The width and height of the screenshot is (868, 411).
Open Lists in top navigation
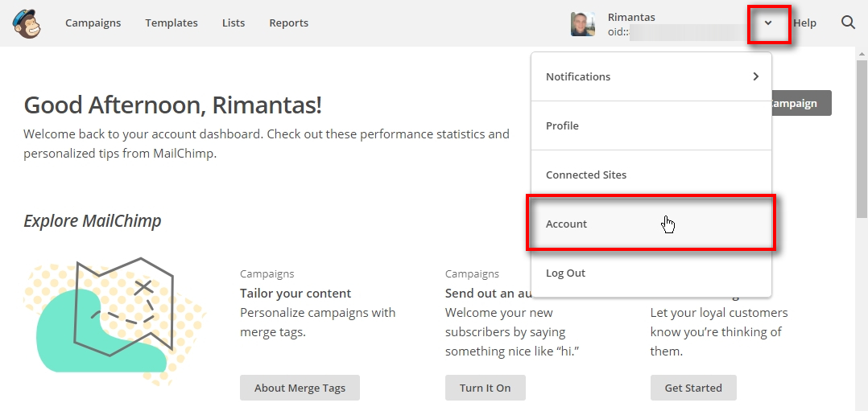click(x=234, y=23)
